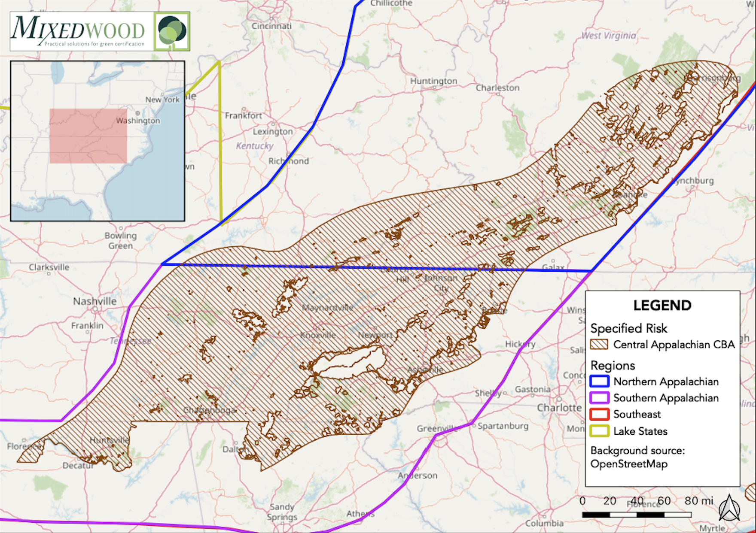Image resolution: width=756 pixels, height=533 pixels.
Task: Click the Southern Appalachian legend label
Action: [x=666, y=398]
